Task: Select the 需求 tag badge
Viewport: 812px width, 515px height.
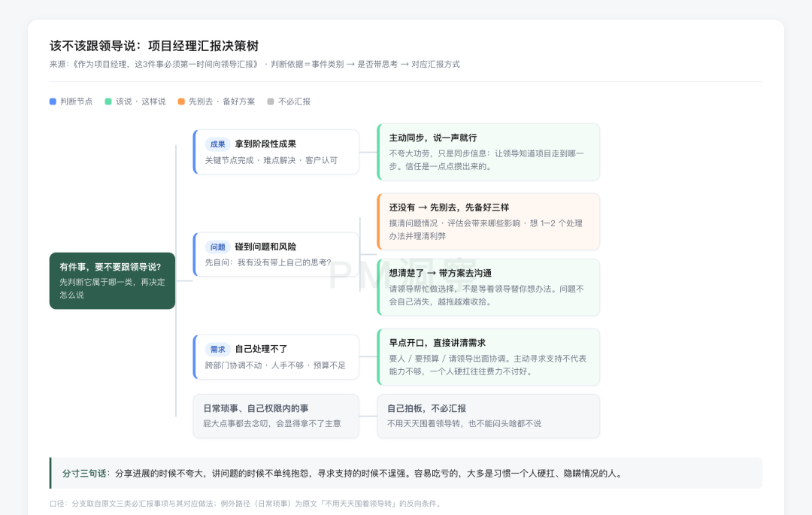Action: [x=217, y=350]
